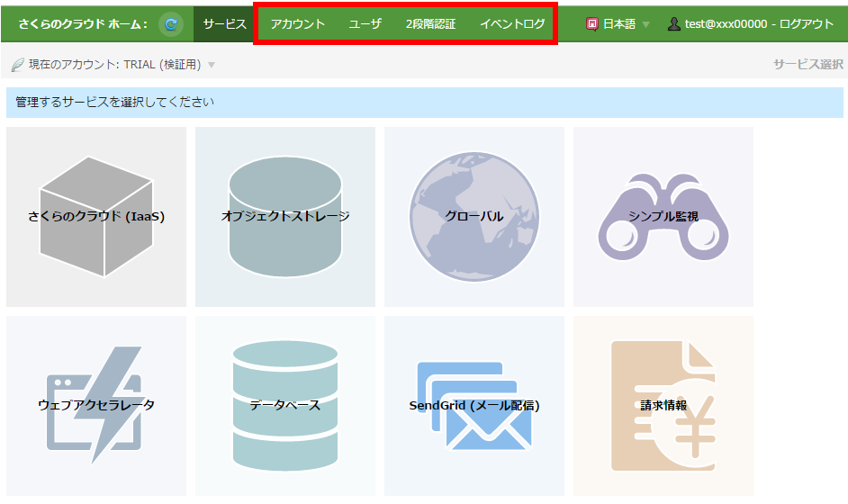Image resolution: width=848 pixels, height=504 pixels.
Task: Switch to the ユーザ tab
Action: [365, 24]
